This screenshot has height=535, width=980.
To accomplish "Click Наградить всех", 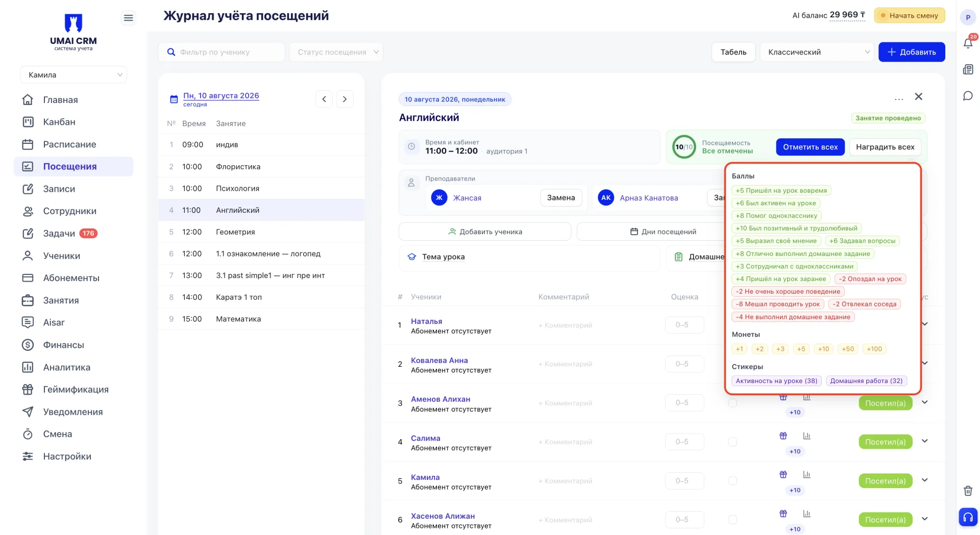I will (x=885, y=147).
